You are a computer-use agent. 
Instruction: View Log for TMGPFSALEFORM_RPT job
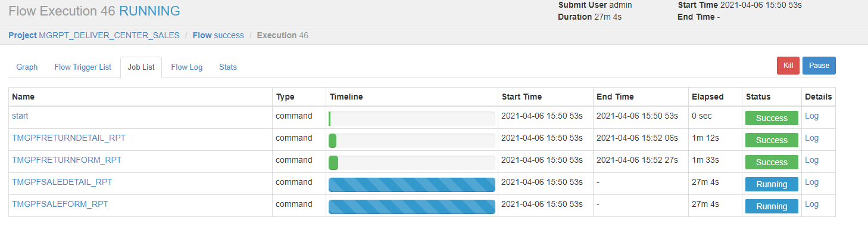point(811,204)
